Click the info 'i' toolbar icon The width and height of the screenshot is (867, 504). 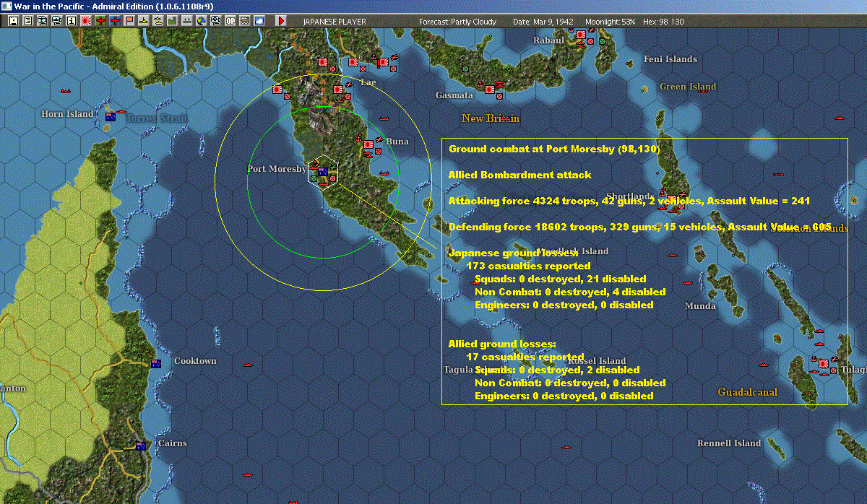click(71, 21)
